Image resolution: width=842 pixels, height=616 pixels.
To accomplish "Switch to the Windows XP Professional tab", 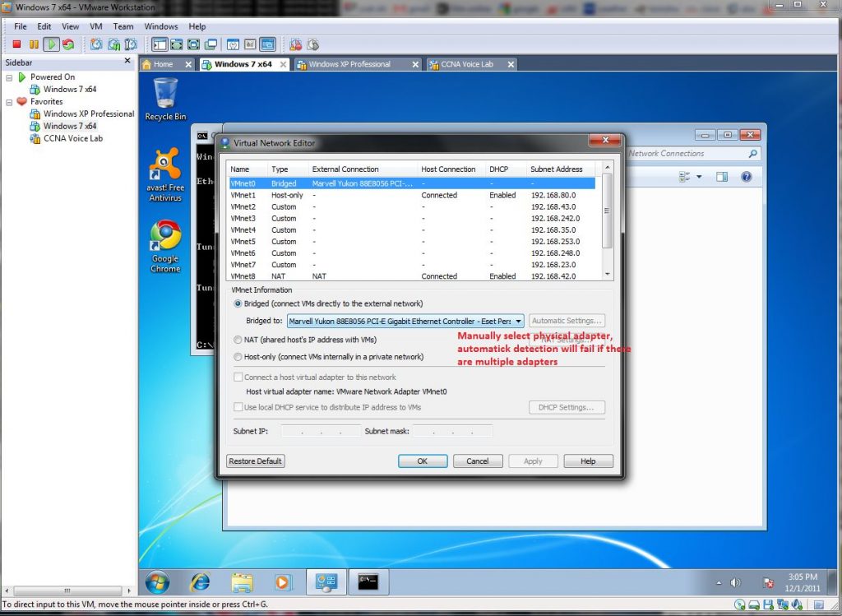I will 359,64.
